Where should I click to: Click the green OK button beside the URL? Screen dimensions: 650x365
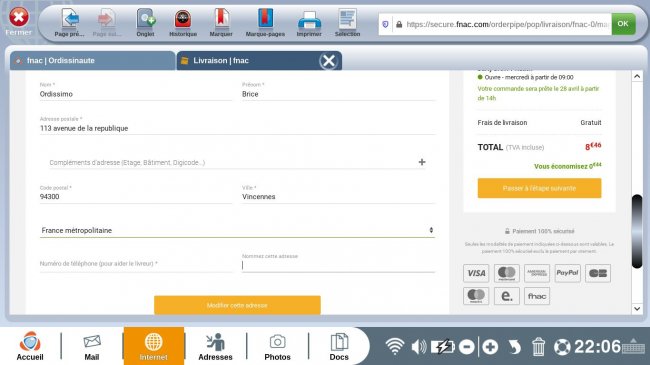[623, 24]
